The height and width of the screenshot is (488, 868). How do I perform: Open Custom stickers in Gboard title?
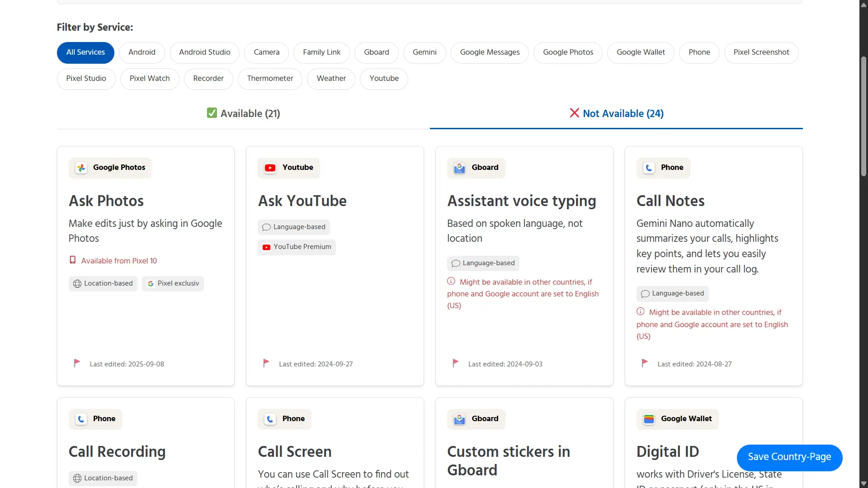[x=509, y=461]
